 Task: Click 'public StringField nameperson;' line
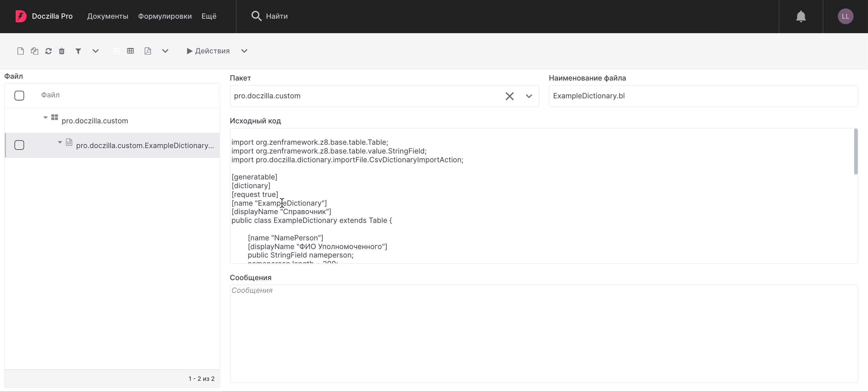pyautogui.click(x=301, y=255)
